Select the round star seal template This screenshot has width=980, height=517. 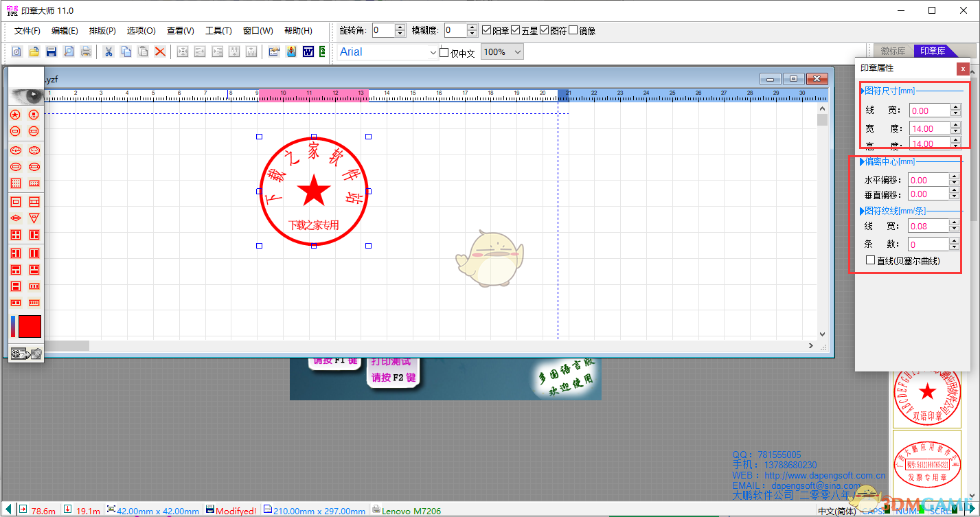[x=15, y=114]
